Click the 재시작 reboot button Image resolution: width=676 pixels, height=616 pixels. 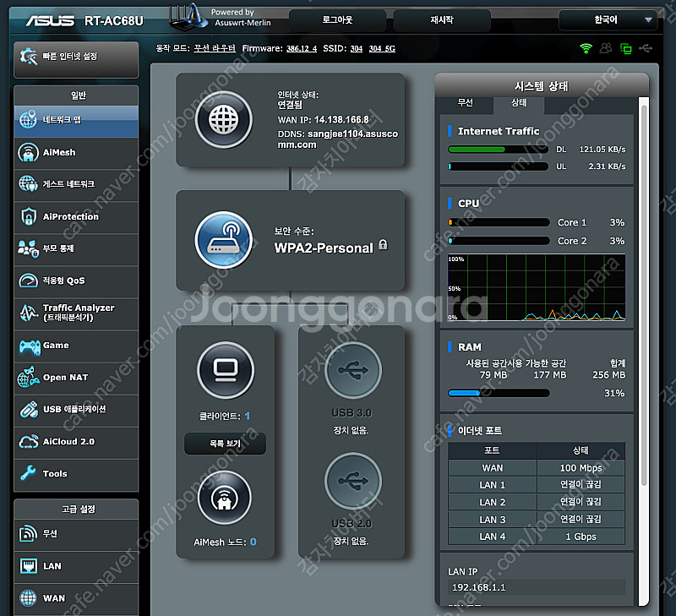click(x=442, y=19)
